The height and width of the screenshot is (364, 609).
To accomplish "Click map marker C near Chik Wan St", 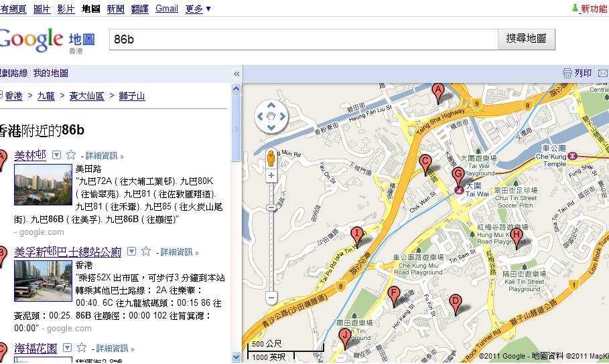I will (425, 165).
